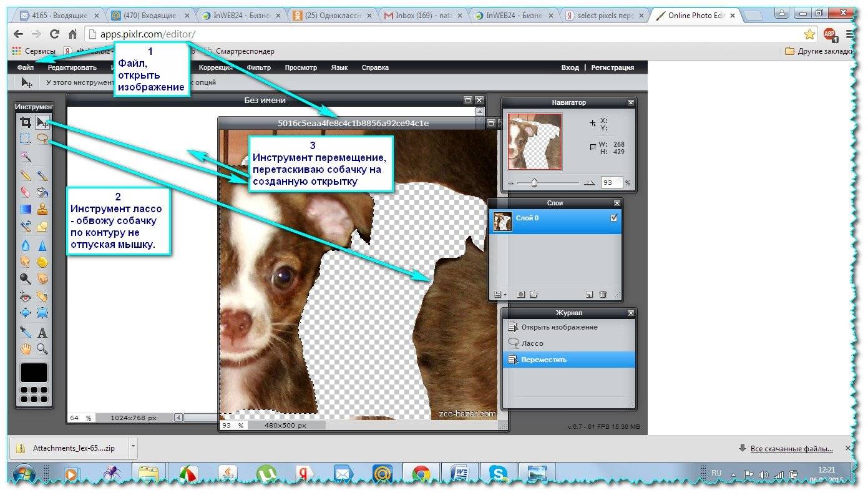The image size is (868, 495).
Task: Open dropdown arrow next to Attachments zip download
Action: coord(133,447)
